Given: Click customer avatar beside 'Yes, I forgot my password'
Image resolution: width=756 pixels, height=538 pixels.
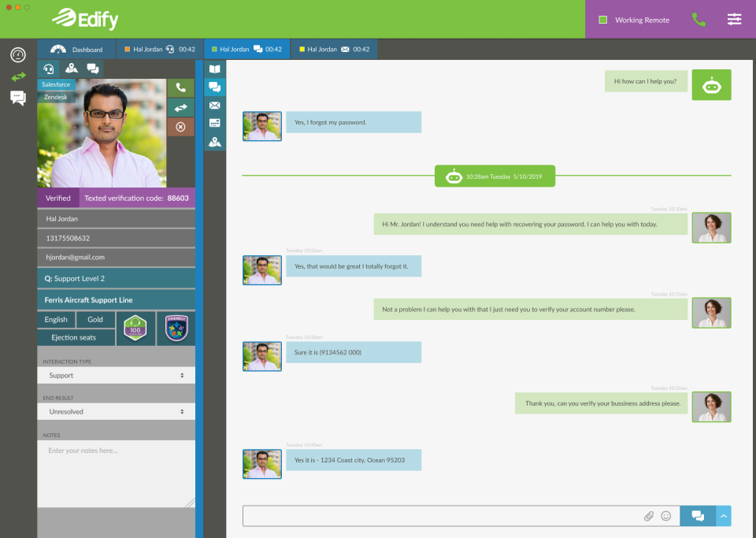Looking at the screenshot, I should click(261, 126).
